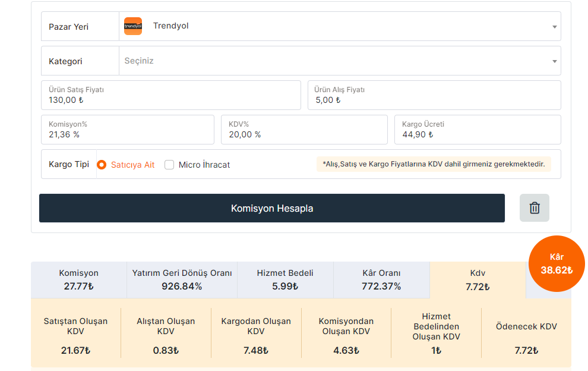Click the Kargo Ücreti input field
This screenshot has width=588, height=371.
pos(478,130)
